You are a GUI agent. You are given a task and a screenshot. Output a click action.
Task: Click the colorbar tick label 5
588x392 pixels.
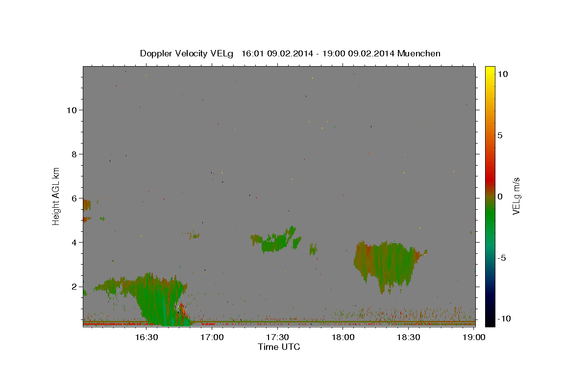click(x=500, y=135)
